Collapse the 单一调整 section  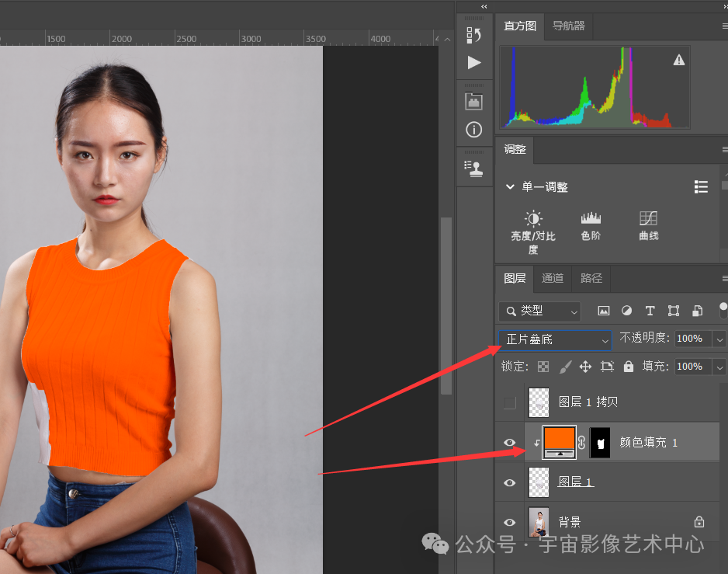[x=510, y=187]
